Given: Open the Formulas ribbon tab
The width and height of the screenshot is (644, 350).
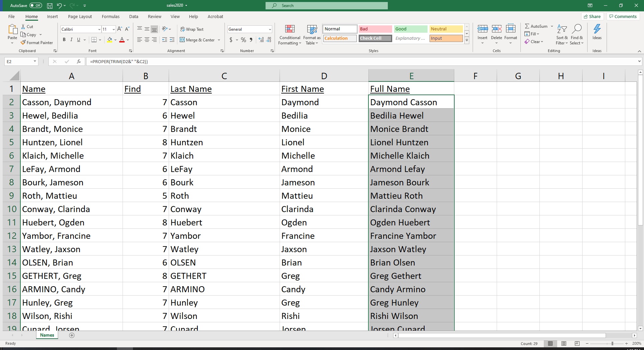Looking at the screenshot, I should (x=111, y=16).
